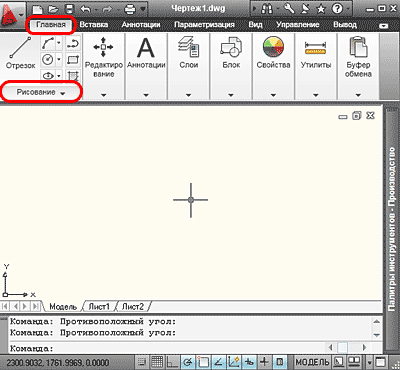Click the МОДЕЛЬ status bar button

point(312,362)
